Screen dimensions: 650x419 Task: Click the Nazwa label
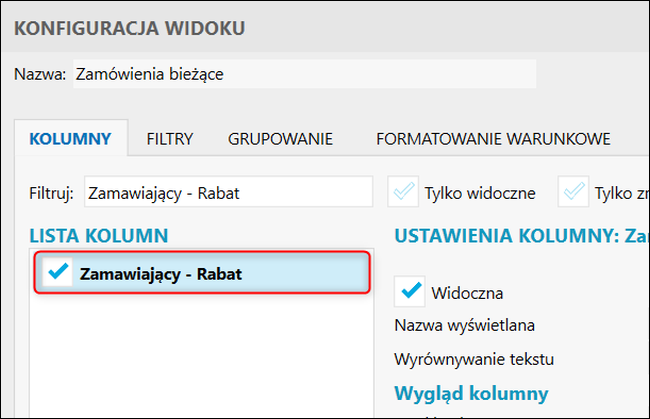point(40,74)
